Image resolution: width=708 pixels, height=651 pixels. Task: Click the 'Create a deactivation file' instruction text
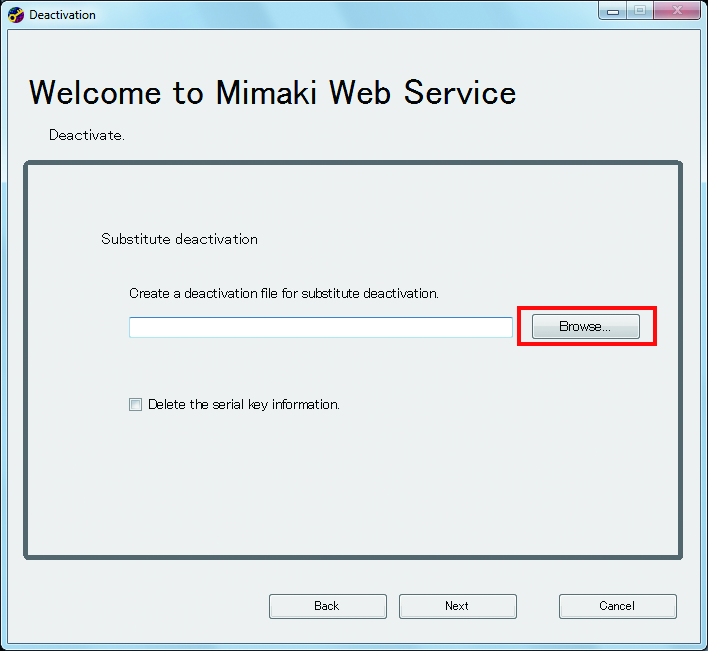point(284,293)
